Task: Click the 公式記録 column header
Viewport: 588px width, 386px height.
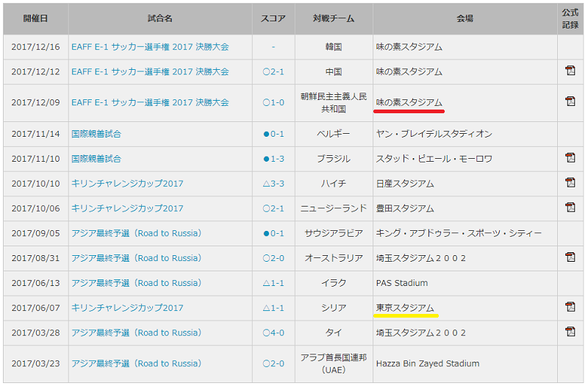Action: pos(570,19)
